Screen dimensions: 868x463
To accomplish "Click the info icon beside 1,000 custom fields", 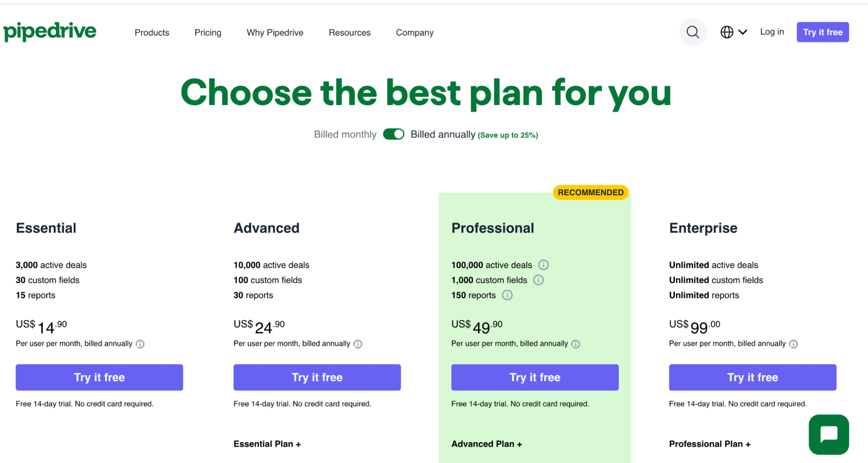I will [x=538, y=280].
